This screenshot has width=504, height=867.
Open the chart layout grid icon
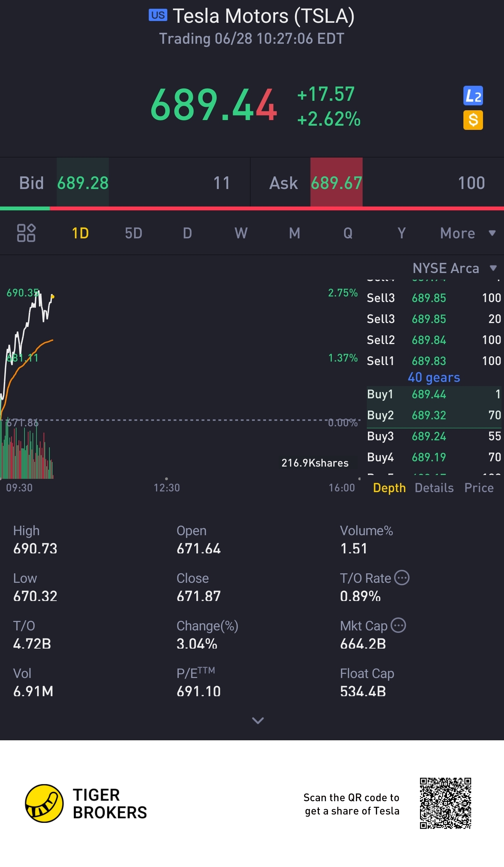click(x=26, y=233)
